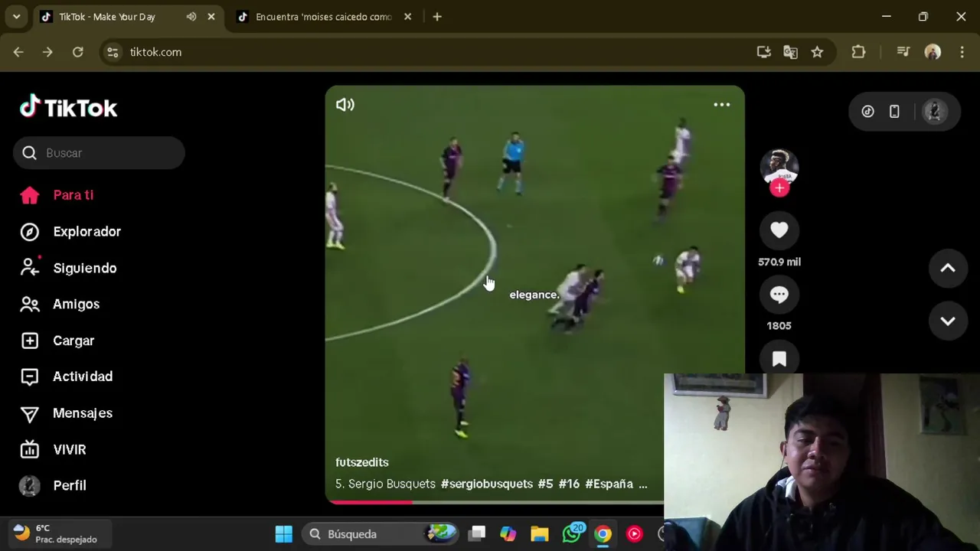Viewport: 980px width, 551px height.
Task: Open File Explorer from the taskbar
Action: [540, 534]
